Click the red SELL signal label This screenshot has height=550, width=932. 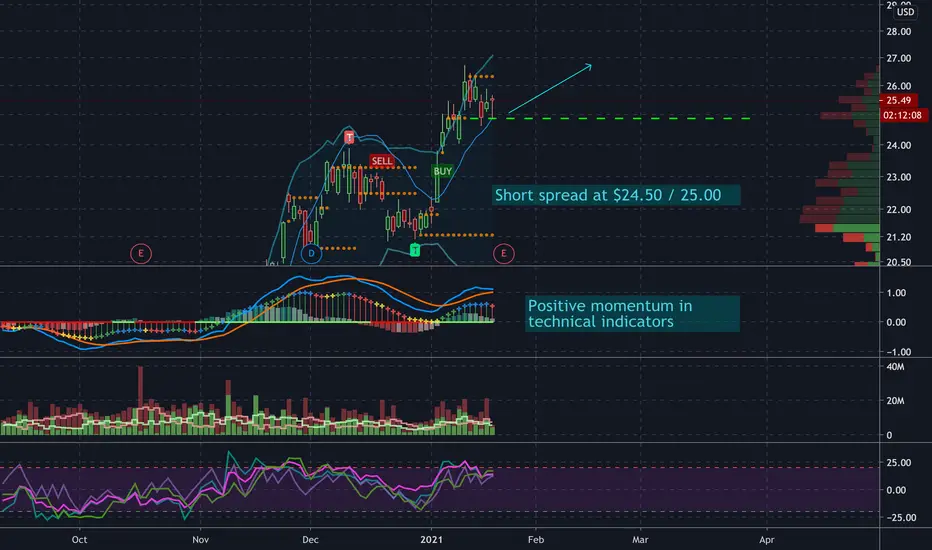click(x=382, y=161)
